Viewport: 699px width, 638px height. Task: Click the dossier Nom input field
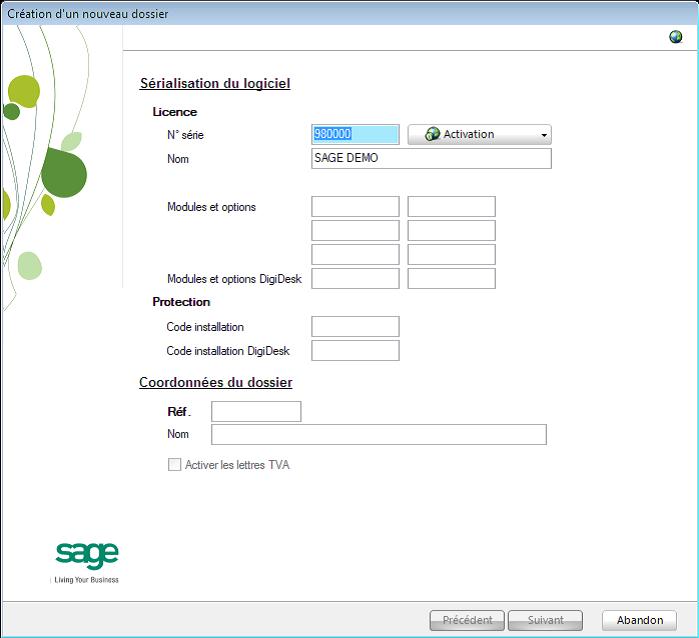378,435
